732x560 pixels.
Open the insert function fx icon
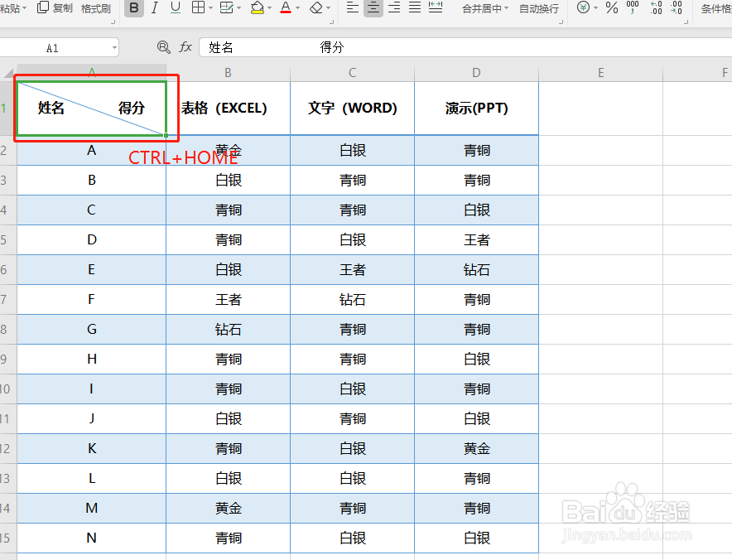pyautogui.click(x=187, y=47)
